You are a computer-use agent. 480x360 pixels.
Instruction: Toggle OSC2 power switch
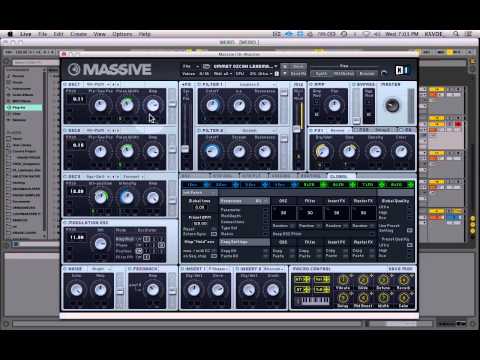click(x=65, y=130)
